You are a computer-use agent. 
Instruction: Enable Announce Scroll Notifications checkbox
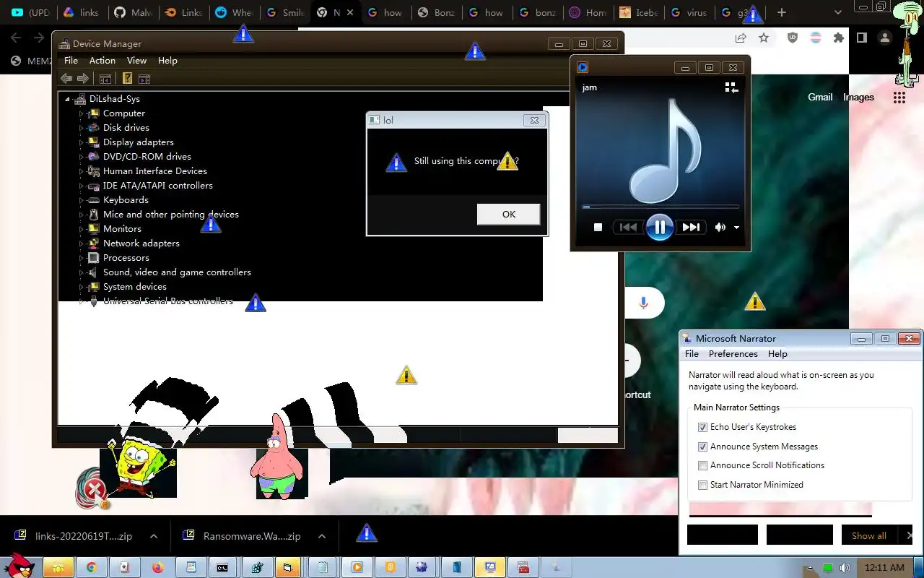[x=702, y=466]
